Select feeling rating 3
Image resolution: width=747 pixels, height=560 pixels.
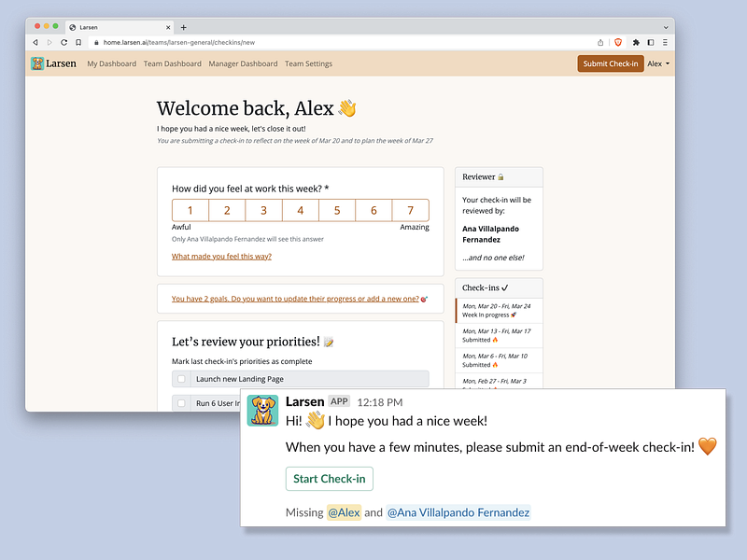pyautogui.click(x=263, y=211)
